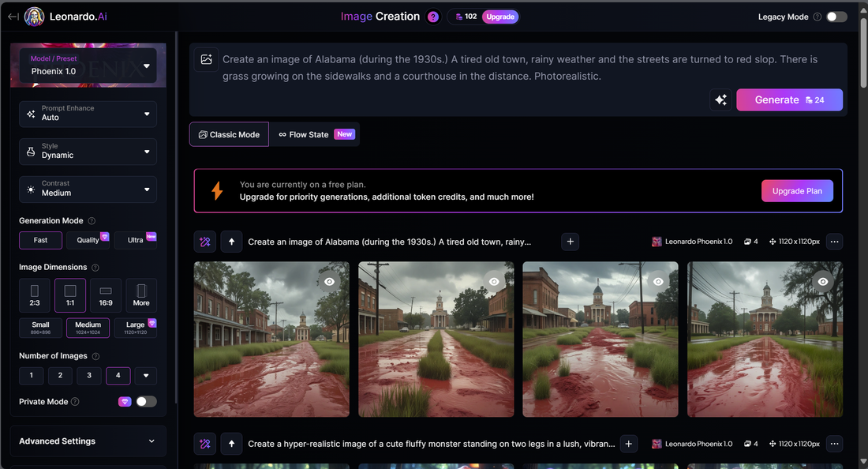Click the up arrow reuse prompt icon for Alabama

(x=231, y=242)
